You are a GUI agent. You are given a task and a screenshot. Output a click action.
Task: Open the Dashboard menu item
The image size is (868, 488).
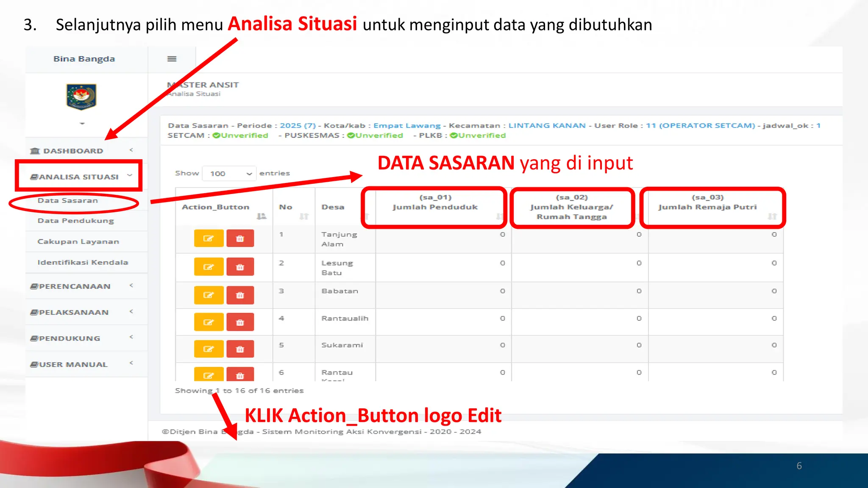tap(73, 151)
